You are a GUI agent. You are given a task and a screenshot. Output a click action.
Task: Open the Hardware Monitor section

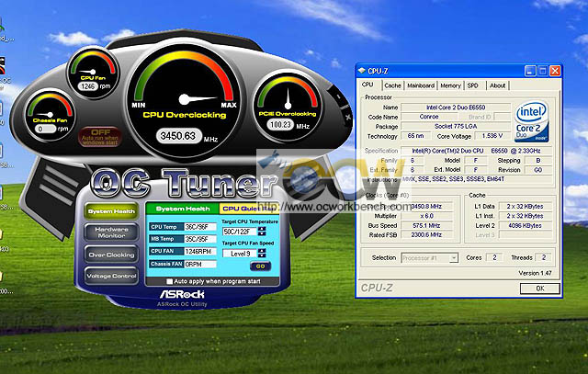[x=111, y=232]
